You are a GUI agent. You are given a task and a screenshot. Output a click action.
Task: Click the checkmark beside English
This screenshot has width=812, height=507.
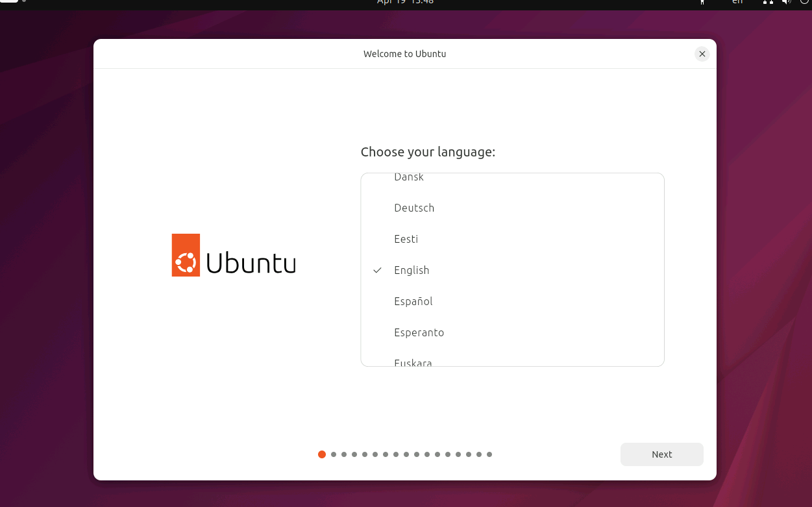tap(377, 270)
